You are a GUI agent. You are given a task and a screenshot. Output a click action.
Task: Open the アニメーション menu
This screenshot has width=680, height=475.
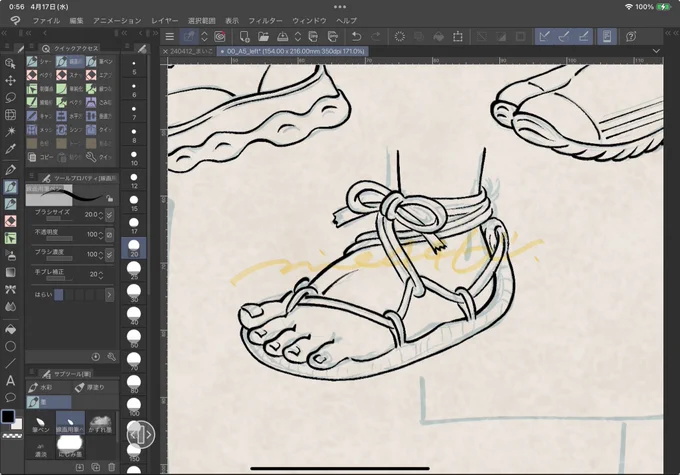[117, 20]
